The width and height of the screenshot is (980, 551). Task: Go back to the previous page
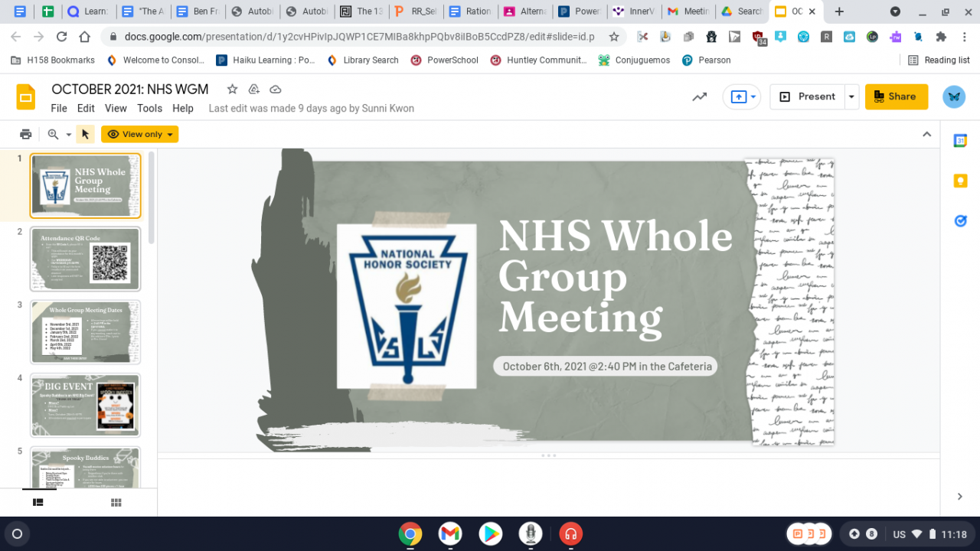coord(17,37)
